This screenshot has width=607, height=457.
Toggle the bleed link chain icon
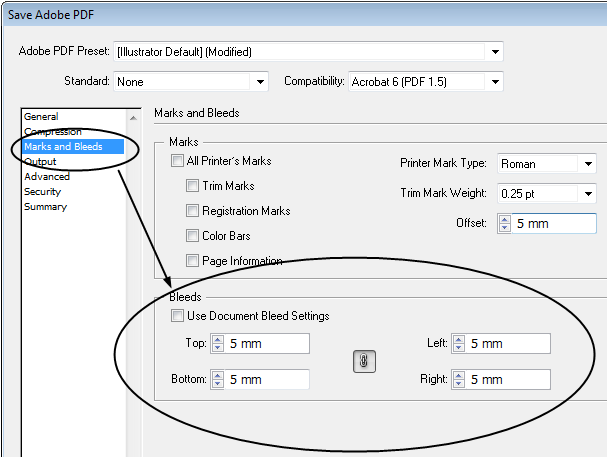pos(364,361)
